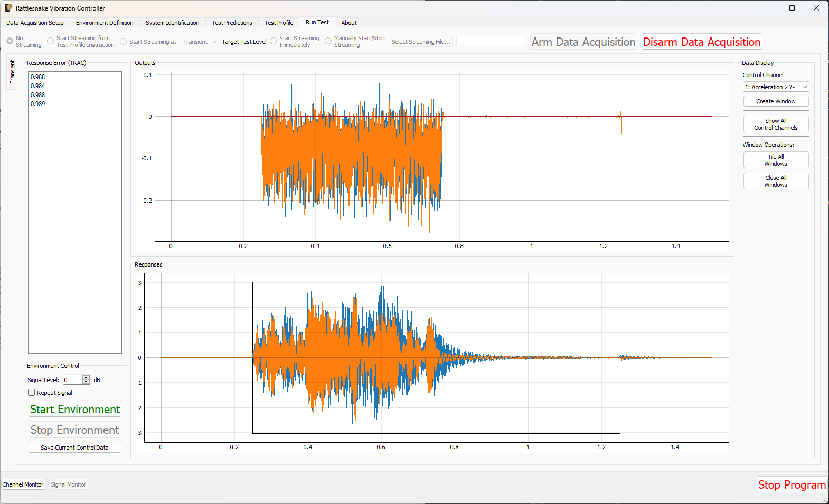This screenshot has width=829, height=504.
Task: Open the About tab
Action: 349,23
